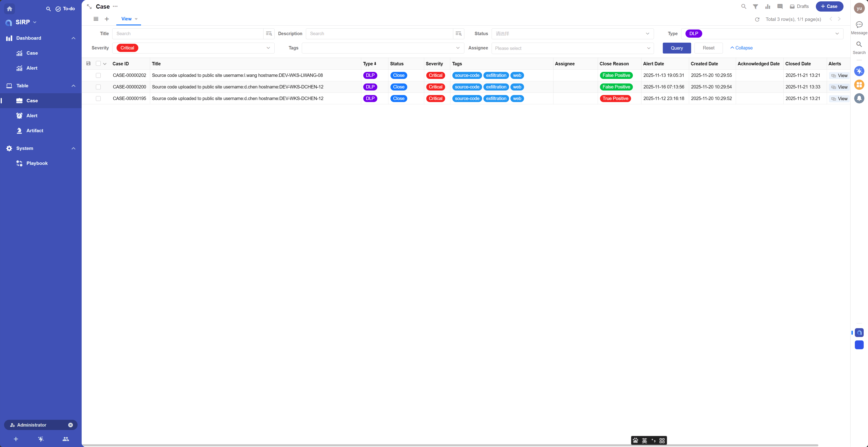Click the home icon in the sidebar
The image size is (868, 447).
(10, 9)
